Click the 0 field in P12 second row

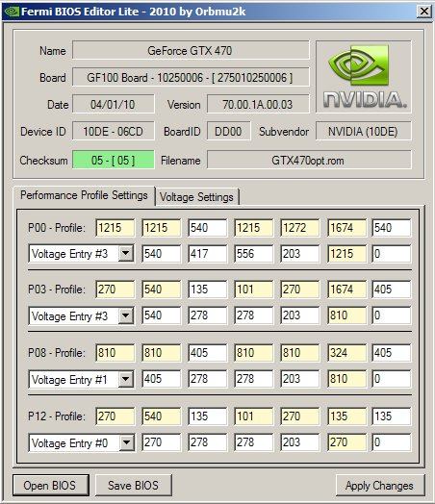392,442
